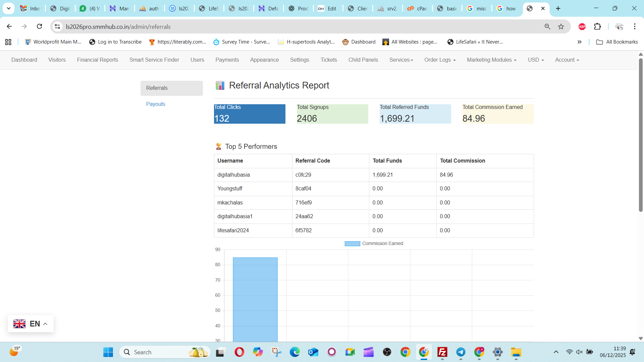Open Telegram from the taskbar
The image size is (644, 362).
point(461,352)
